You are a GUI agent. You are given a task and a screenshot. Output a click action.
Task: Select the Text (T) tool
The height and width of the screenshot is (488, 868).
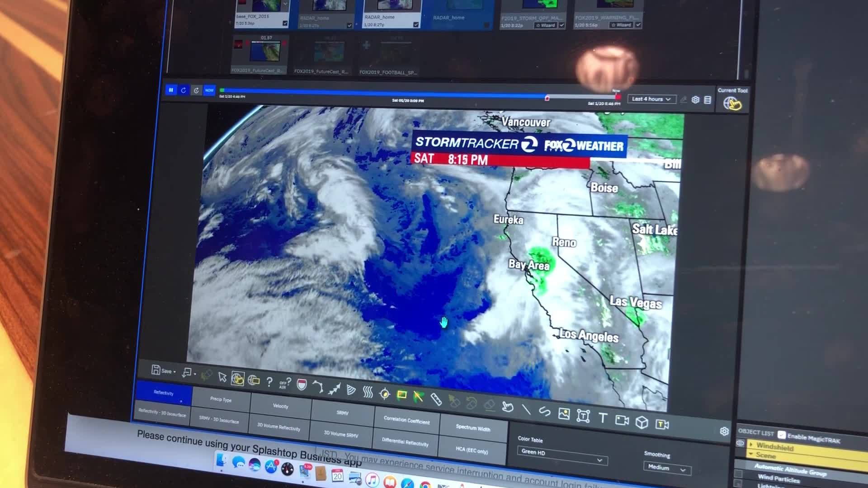603,418
